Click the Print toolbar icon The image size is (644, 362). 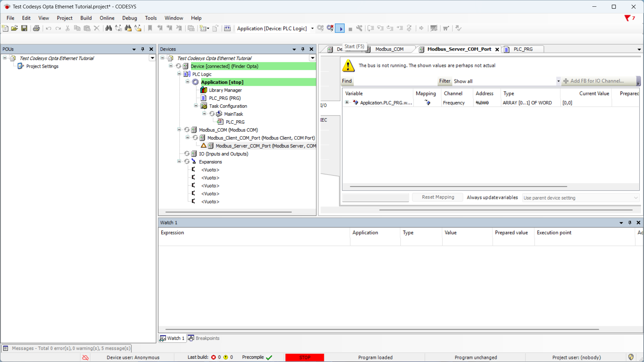coord(36,28)
